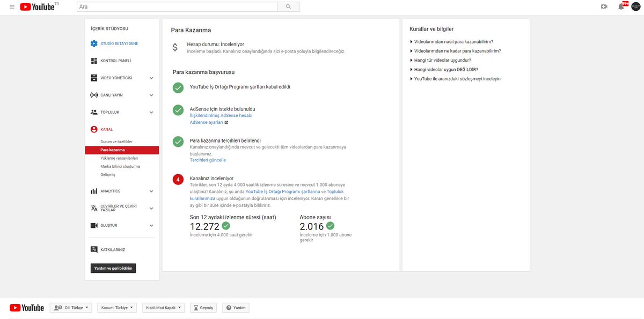The image size is (644, 319).
Task: Click the Video Yöneticisi icon
Action: pyautogui.click(x=94, y=78)
